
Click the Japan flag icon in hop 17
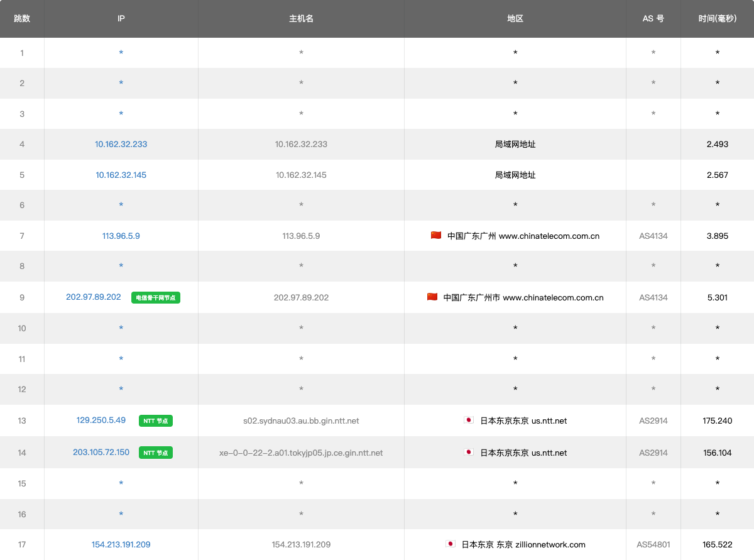(450, 544)
